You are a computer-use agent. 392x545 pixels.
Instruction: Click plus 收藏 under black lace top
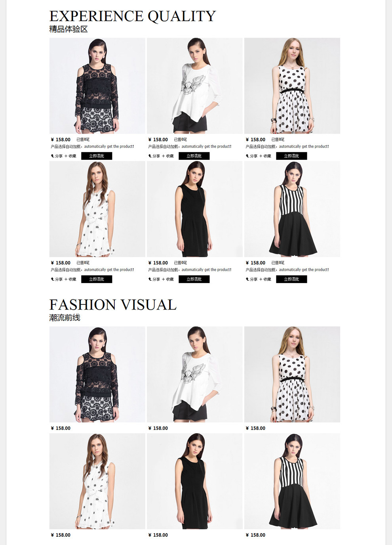[x=70, y=156]
